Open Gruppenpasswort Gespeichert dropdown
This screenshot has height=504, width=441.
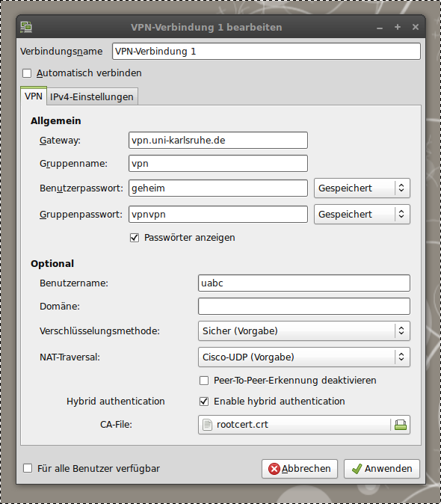[362, 215]
